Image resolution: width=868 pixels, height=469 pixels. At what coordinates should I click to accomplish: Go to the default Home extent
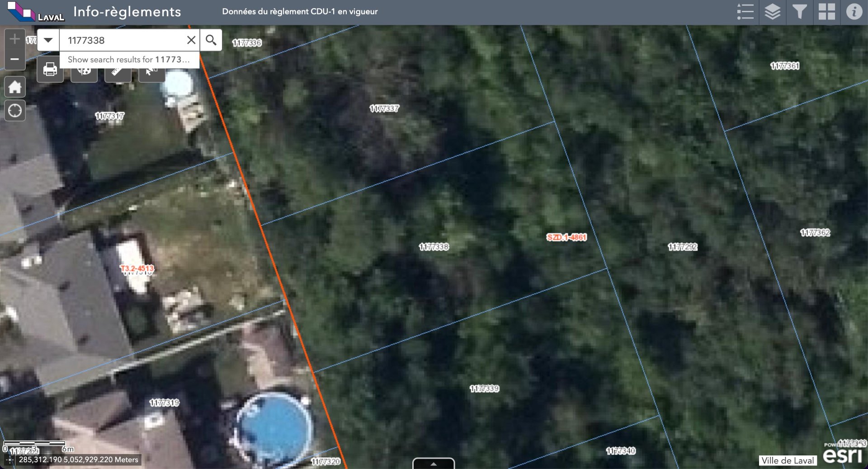pyautogui.click(x=15, y=87)
